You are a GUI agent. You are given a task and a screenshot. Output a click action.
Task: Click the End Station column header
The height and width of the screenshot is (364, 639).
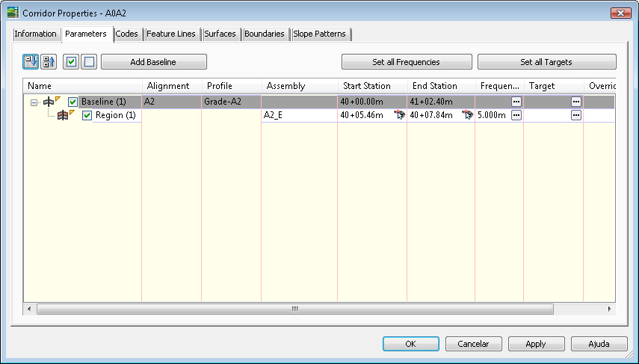click(x=442, y=86)
